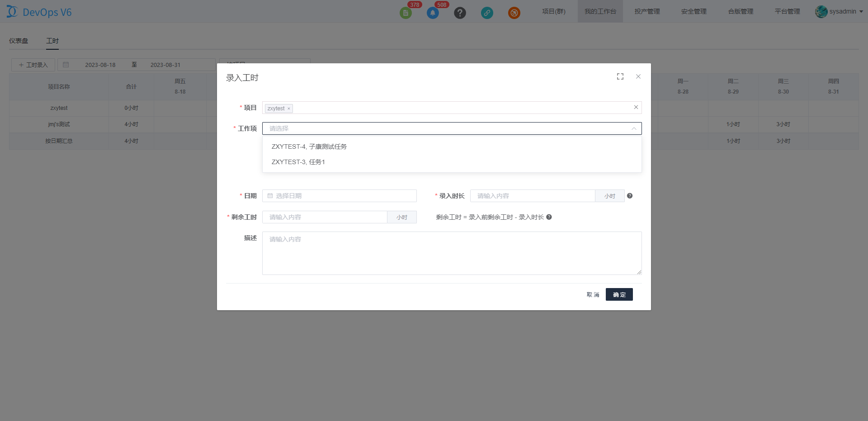
Task: Clear the 项目 field with its X icon
Action: pos(636,108)
